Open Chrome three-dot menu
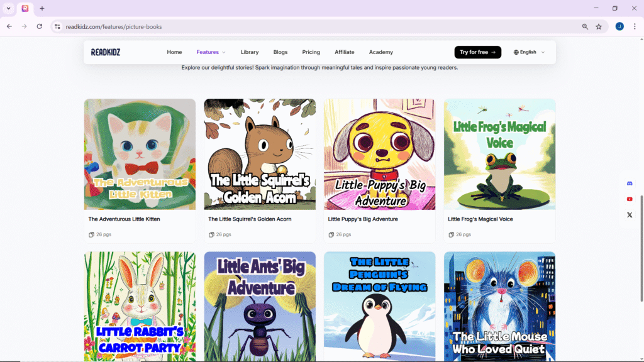644x362 pixels. tap(635, 26)
